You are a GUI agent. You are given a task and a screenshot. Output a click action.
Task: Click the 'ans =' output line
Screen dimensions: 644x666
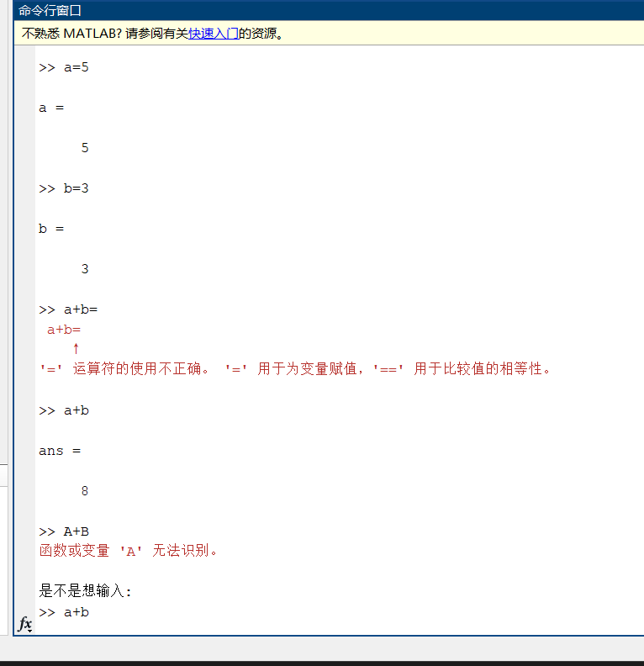60,451
